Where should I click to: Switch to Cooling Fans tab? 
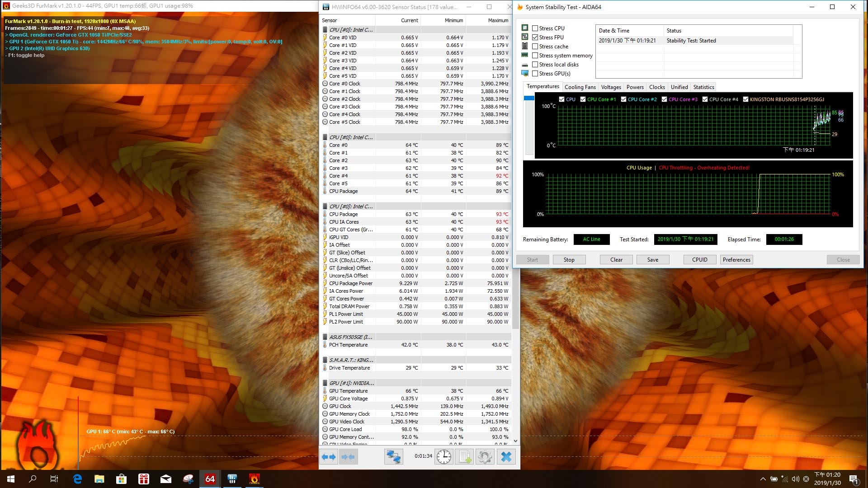(580, 87)
